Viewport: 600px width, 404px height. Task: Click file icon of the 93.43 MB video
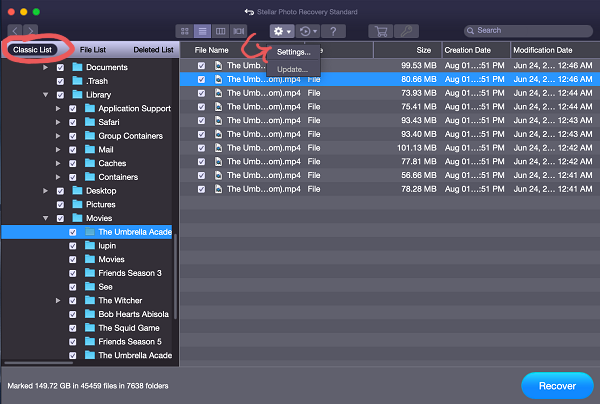point(218,121)
